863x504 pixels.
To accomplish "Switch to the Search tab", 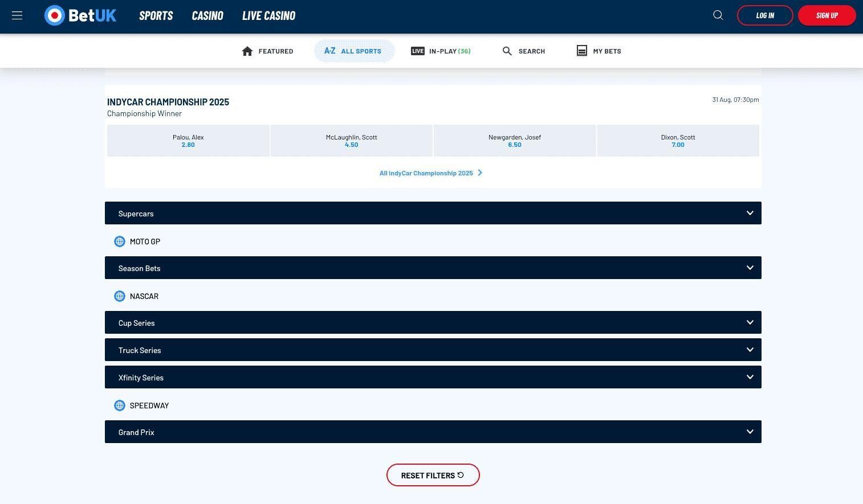I will [x=524, y=51].
